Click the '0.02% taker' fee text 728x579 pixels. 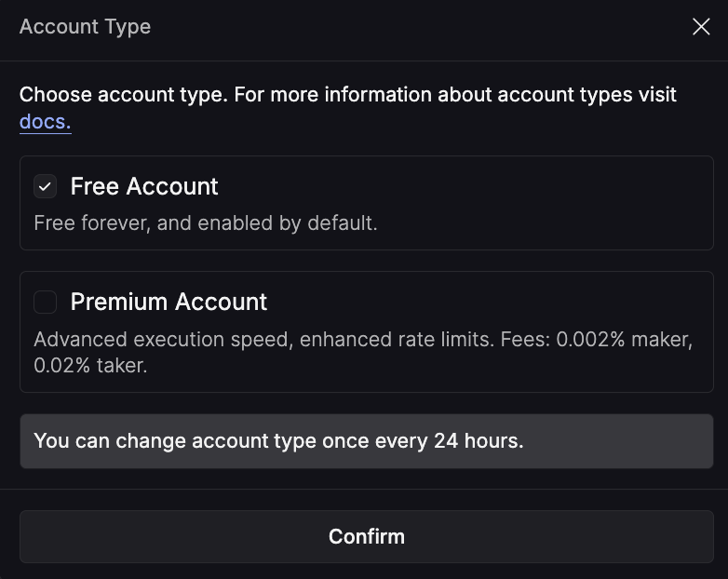90,365
